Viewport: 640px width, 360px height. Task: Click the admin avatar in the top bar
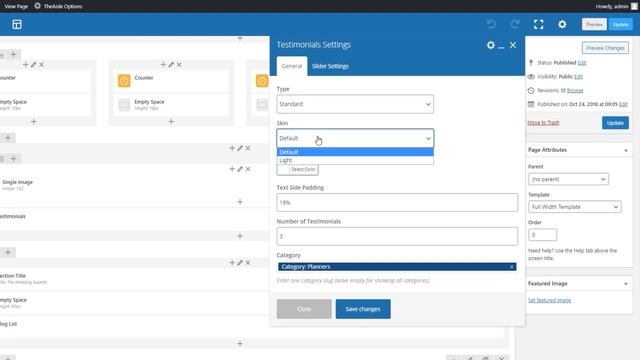[634, 6]
